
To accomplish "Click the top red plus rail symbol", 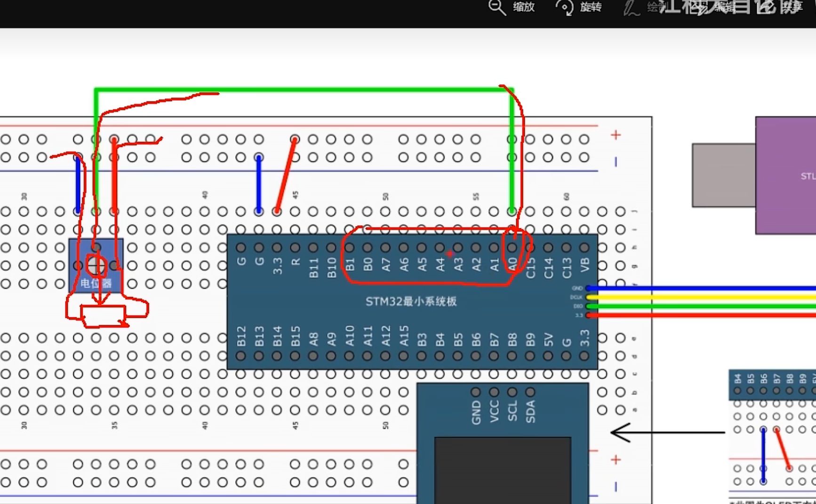I will point(616,135).
